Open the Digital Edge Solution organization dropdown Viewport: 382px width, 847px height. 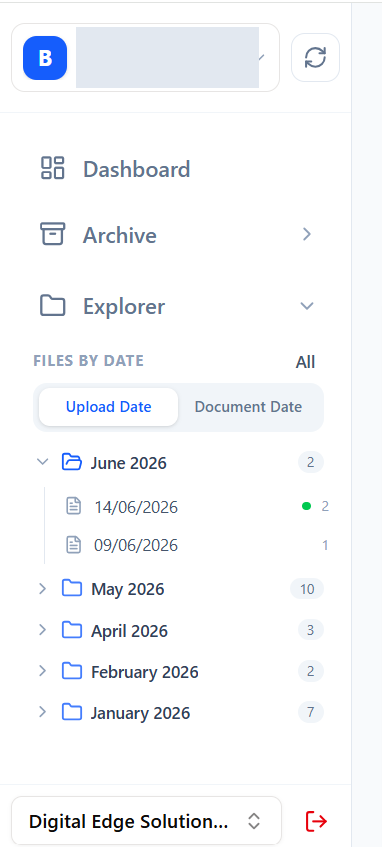pos(146,821)
